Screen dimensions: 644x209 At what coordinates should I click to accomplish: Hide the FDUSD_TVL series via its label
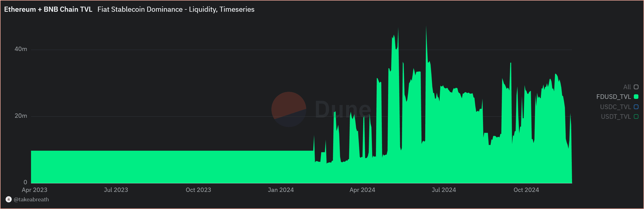(x=613, y=97)
